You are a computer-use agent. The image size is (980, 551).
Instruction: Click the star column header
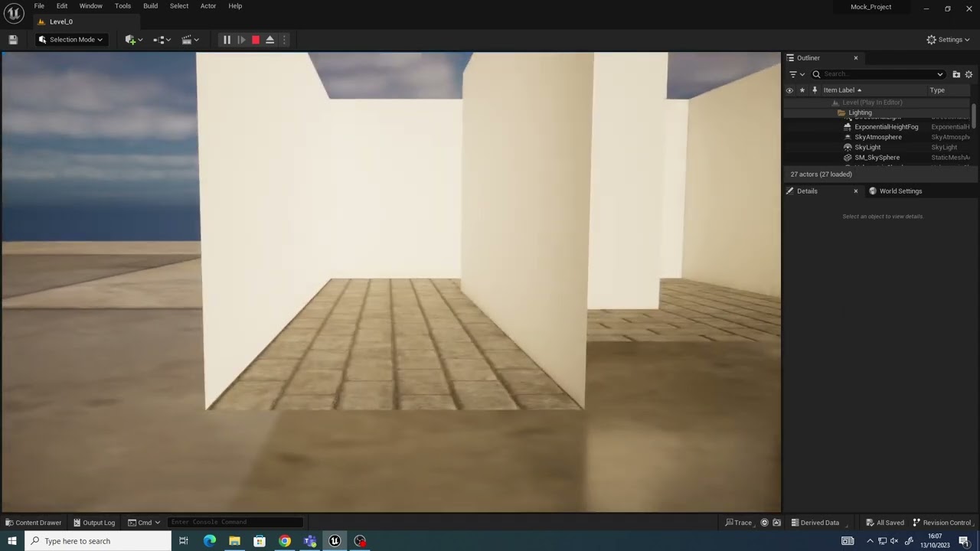point(802,90)
